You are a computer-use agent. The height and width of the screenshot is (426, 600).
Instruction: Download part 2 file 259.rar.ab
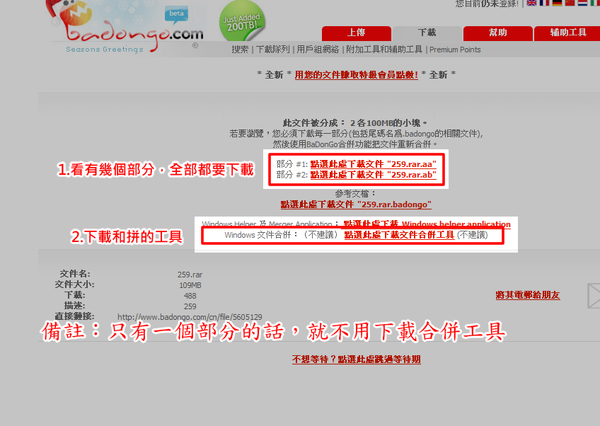pos(373,175)
